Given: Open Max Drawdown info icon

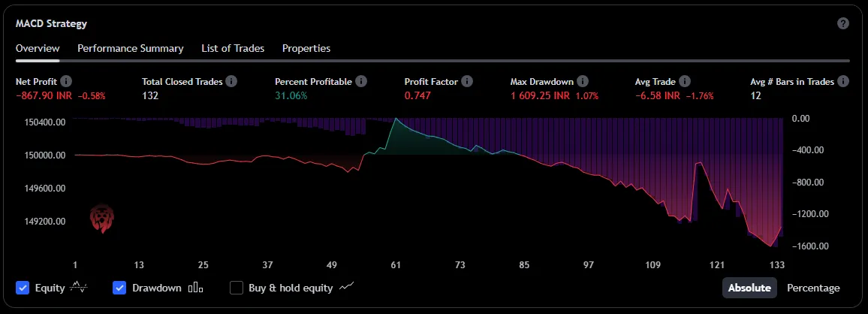Looking at the screenshot, I should (583, 81).
